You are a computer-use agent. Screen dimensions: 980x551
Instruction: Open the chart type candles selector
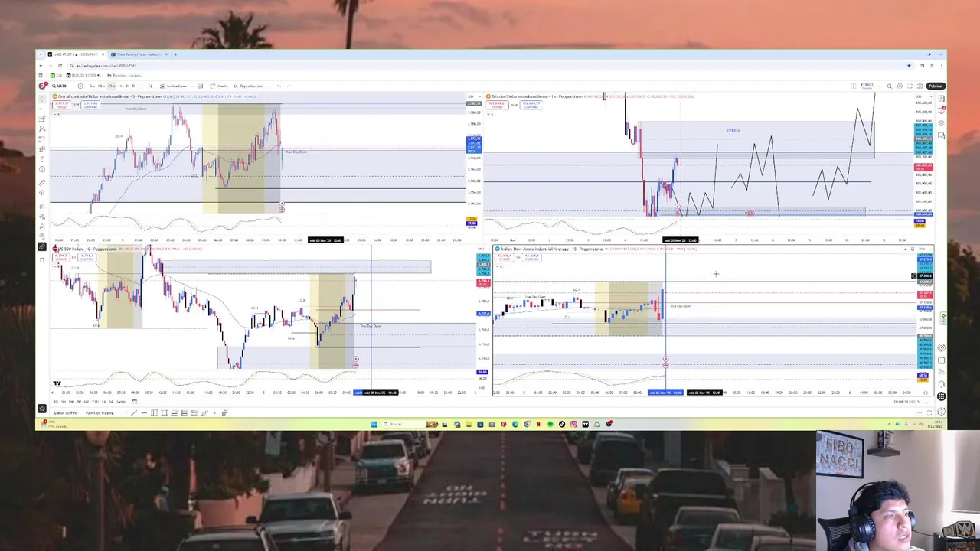tap(150, 86)
